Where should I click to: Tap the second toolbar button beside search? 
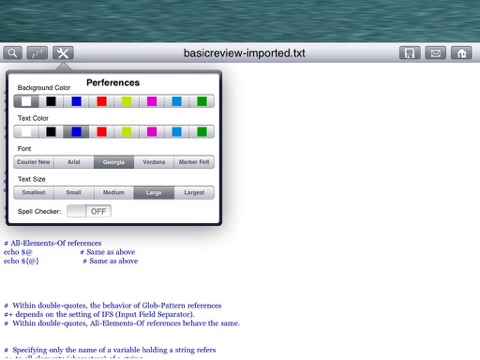tap(37, 53)
